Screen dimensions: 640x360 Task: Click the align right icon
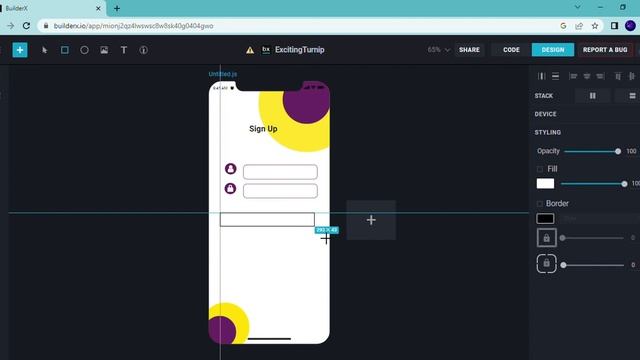coord(600,76)
